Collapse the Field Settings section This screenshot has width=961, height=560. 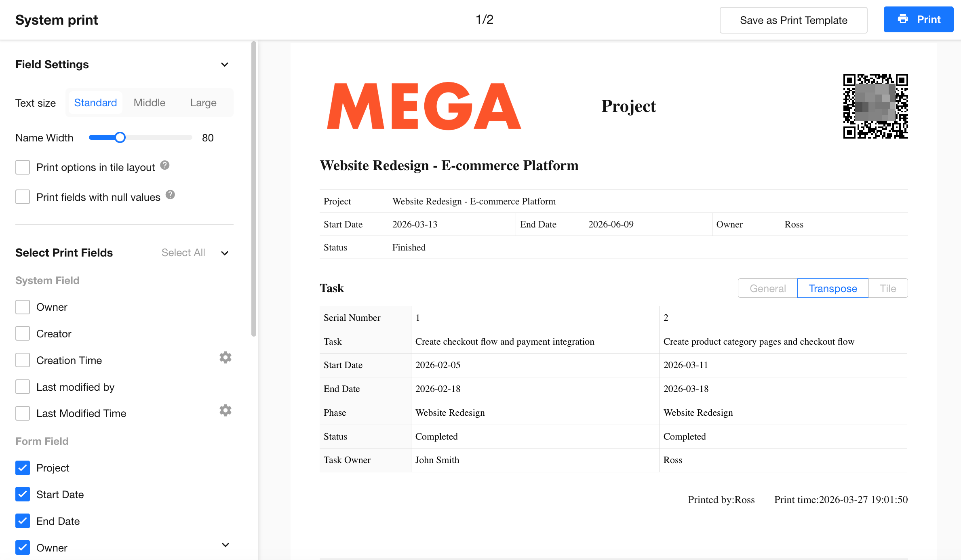(225, 65)
